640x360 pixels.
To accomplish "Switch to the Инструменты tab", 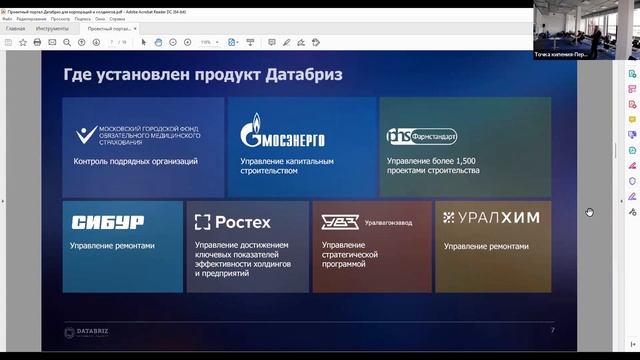I will point(52,29).
